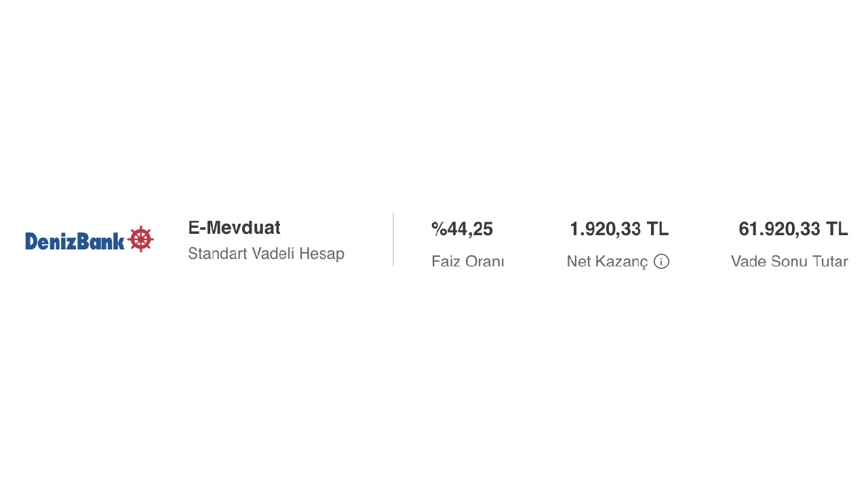868x488 pixels.
Task: Click the red ship wheel emblem
Action: click(x=140, y=239)
